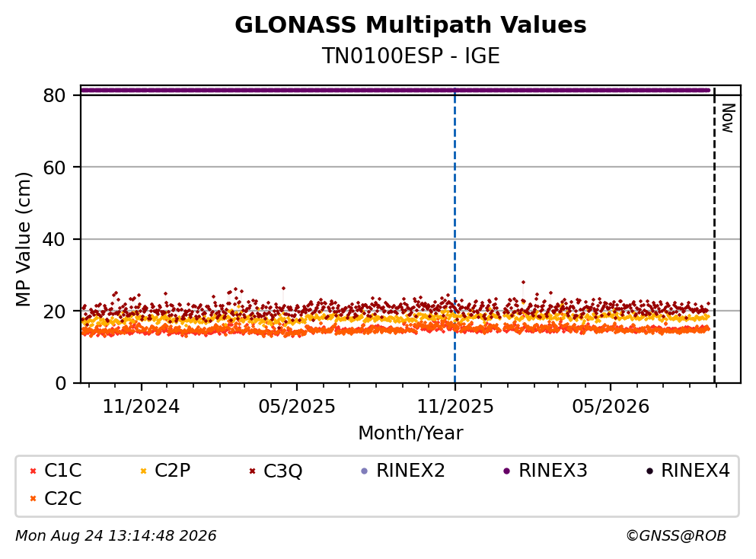This screenshot has width=756, height=559.
Task: Click the blue dashed vertical line
Action: (x=455, y=236)
